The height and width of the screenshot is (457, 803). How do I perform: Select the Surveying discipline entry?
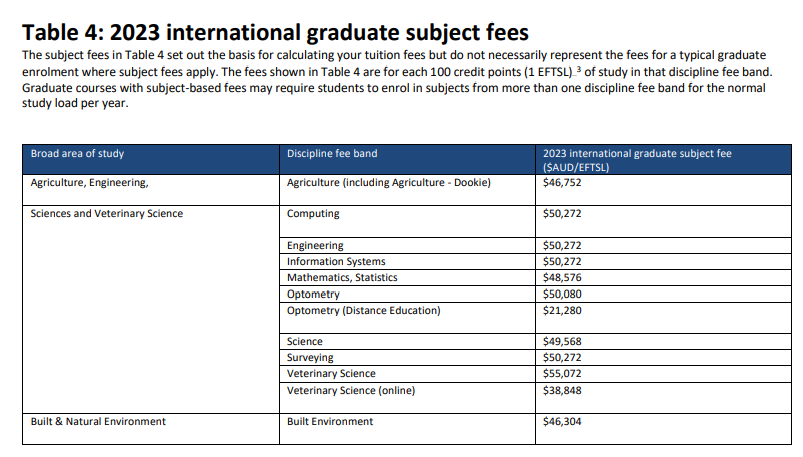(310, 357)
